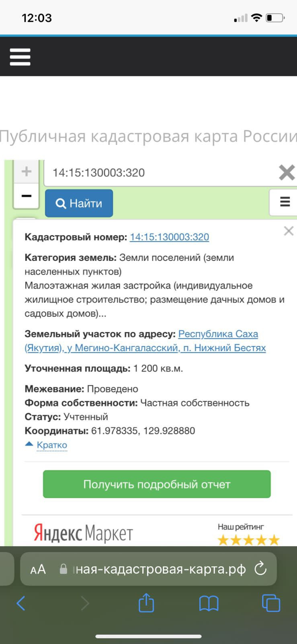Go back to the previous page
The height and width of the screenshot is (644, 297).
point(21,603)
